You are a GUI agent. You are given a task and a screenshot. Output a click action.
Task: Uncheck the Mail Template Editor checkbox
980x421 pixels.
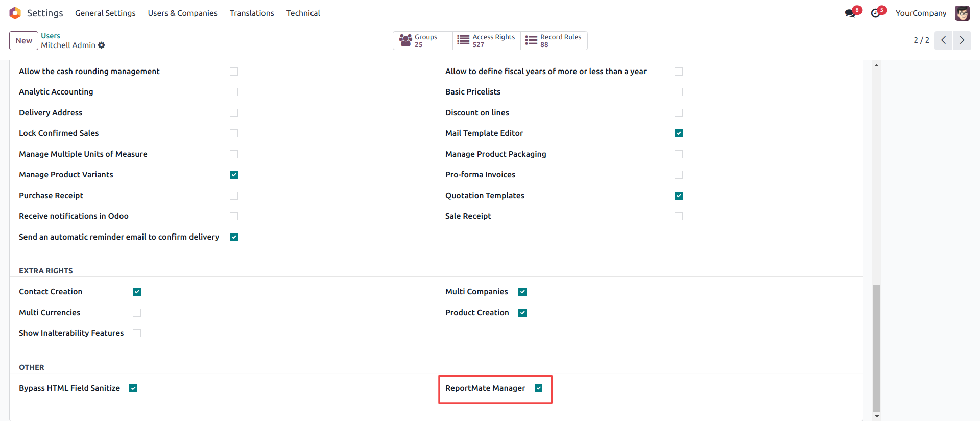[x=678, y=133]
